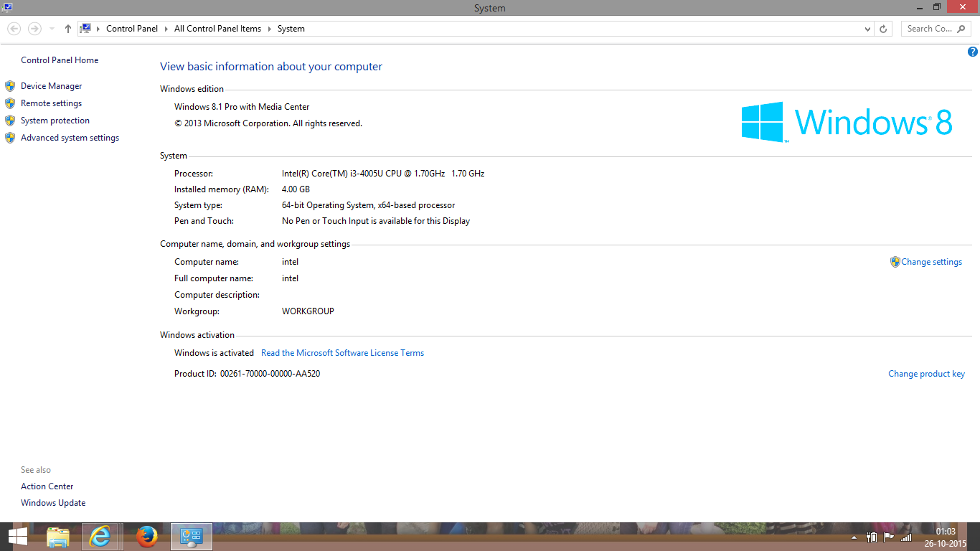
Task: Restore down the System window
Action: tap(937, 7)
